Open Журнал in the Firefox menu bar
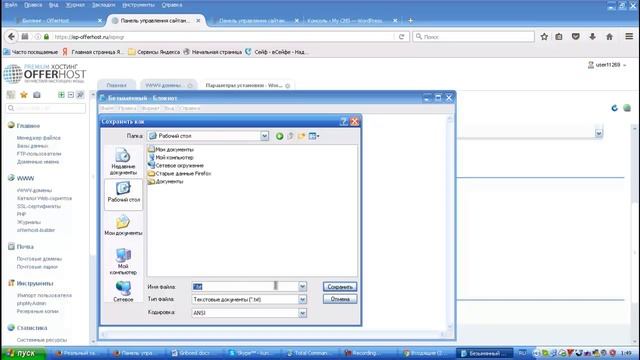 [x=75, y=5]
